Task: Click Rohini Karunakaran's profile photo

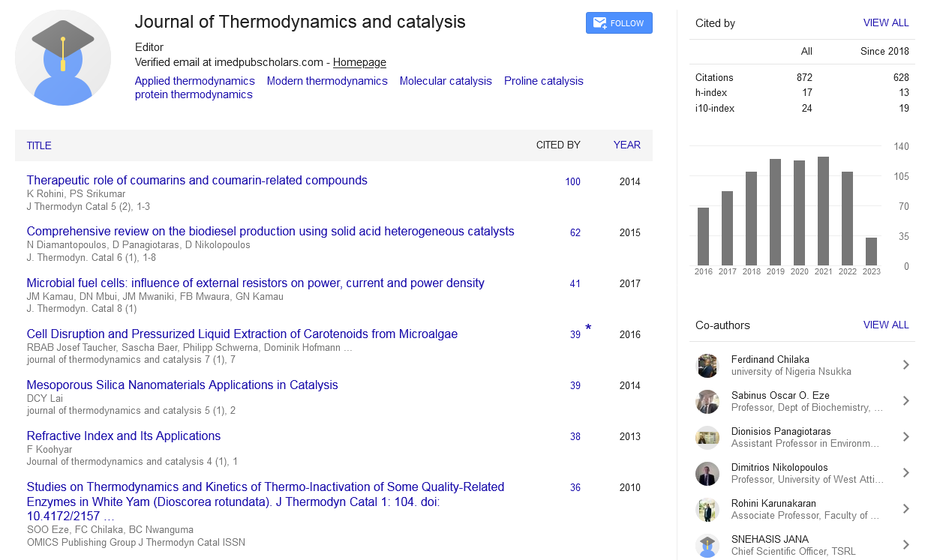Action: (707, 509)
